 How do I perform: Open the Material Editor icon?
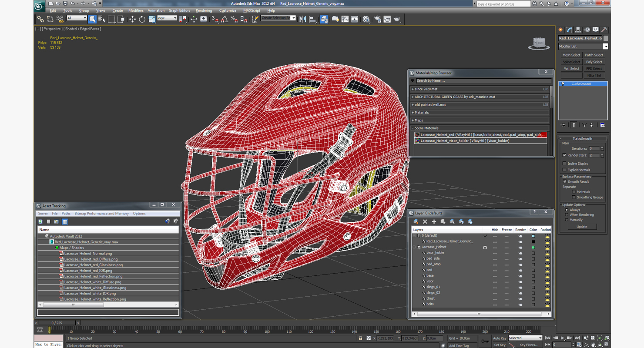pyautogui.click(x=366, y=19)
